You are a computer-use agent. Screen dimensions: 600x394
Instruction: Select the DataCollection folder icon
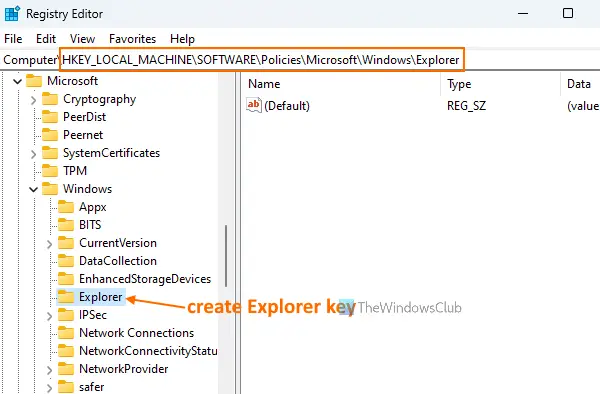coord(66,261)
